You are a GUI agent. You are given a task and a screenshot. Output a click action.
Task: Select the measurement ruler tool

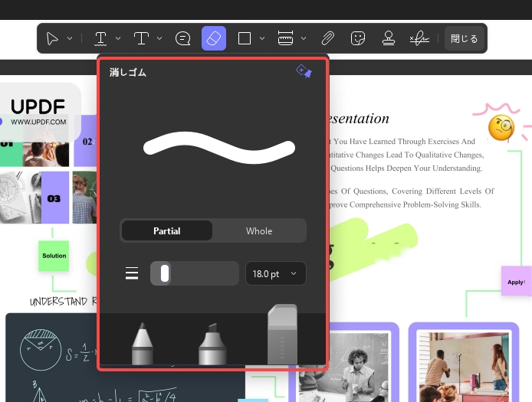[x=286, y=38]
